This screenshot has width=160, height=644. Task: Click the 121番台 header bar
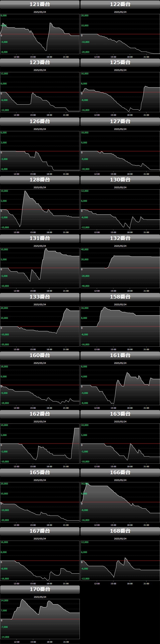40,4
